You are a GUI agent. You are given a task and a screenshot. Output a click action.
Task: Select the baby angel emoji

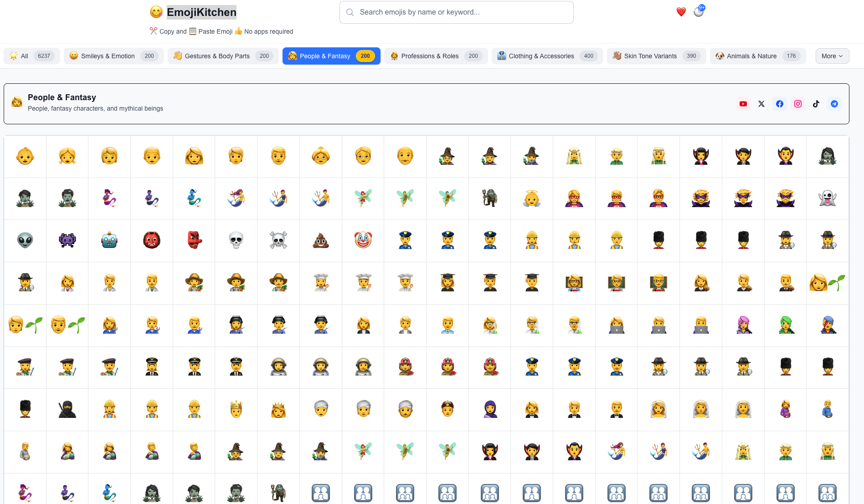(532, 199)
